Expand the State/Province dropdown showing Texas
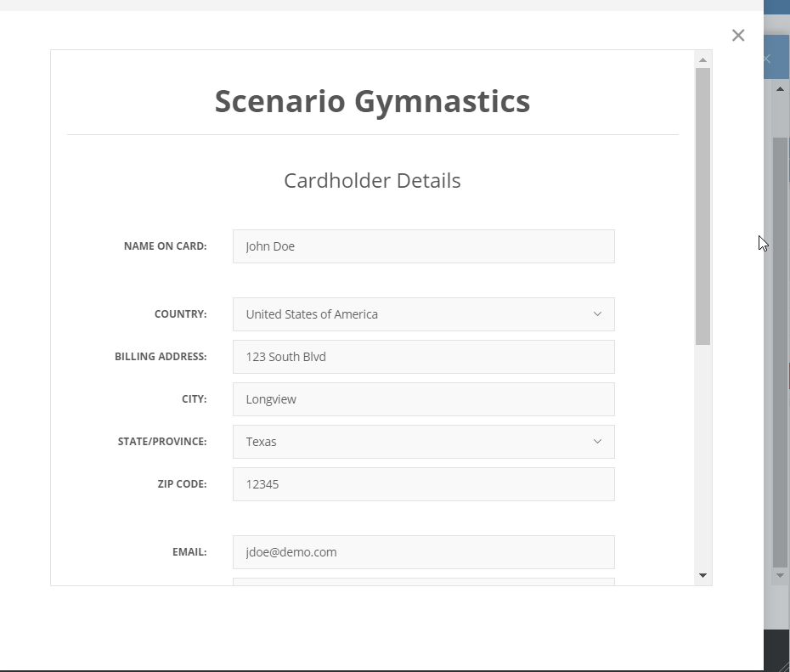Image resolution: width=790 pixels, height=672 pixels. click(x=424, y=442)
